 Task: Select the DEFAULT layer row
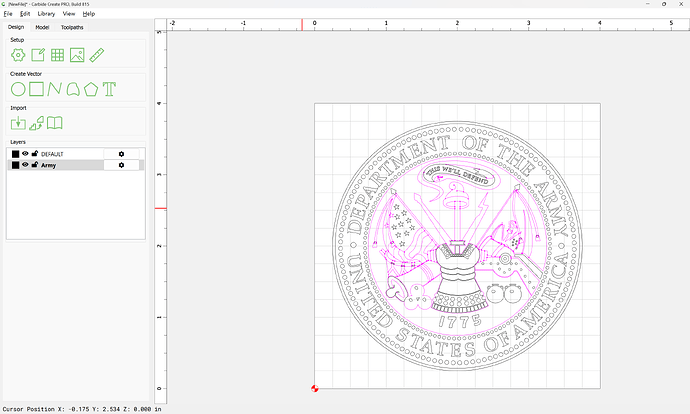point(76,154)
